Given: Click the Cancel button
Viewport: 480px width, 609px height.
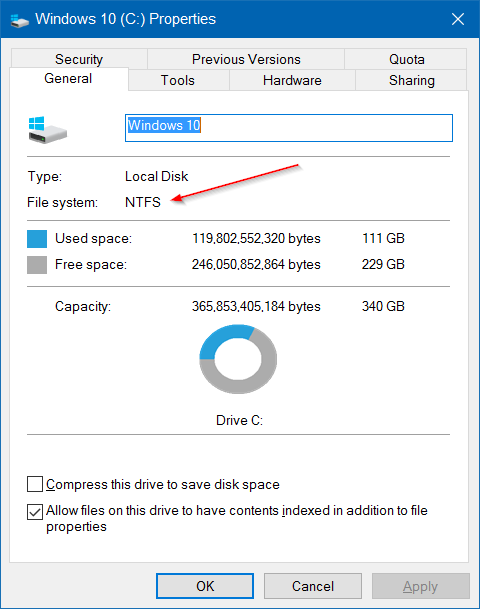Looking at the screenshot, I should (313, 586).
